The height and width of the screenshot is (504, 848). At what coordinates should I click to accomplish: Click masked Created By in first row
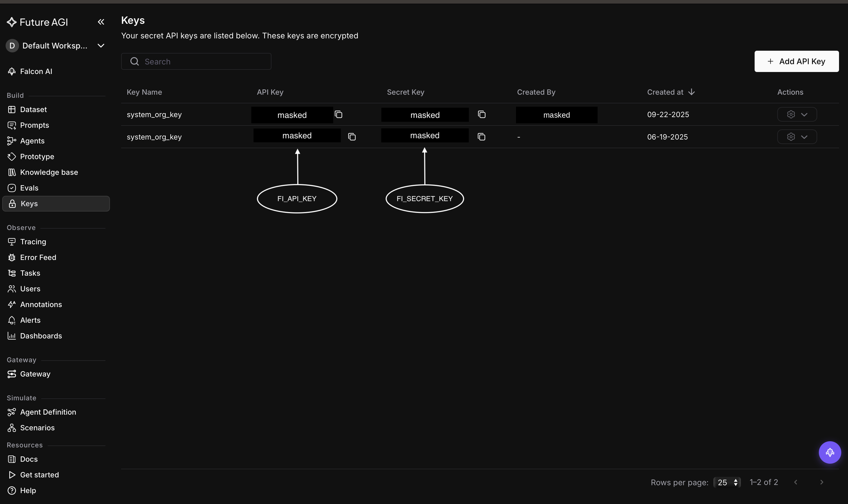[x=556, y=115]
